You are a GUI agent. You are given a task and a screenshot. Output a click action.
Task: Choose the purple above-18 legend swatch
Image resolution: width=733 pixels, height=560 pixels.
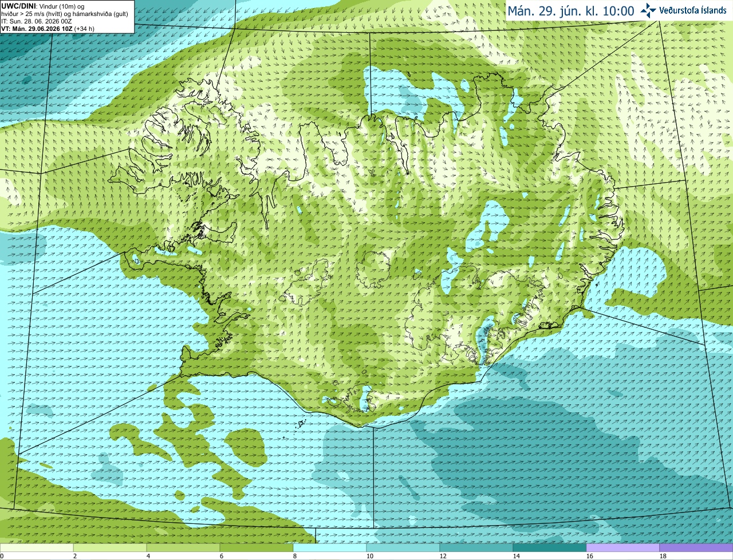pyautogui.click(x=696, y=548)
